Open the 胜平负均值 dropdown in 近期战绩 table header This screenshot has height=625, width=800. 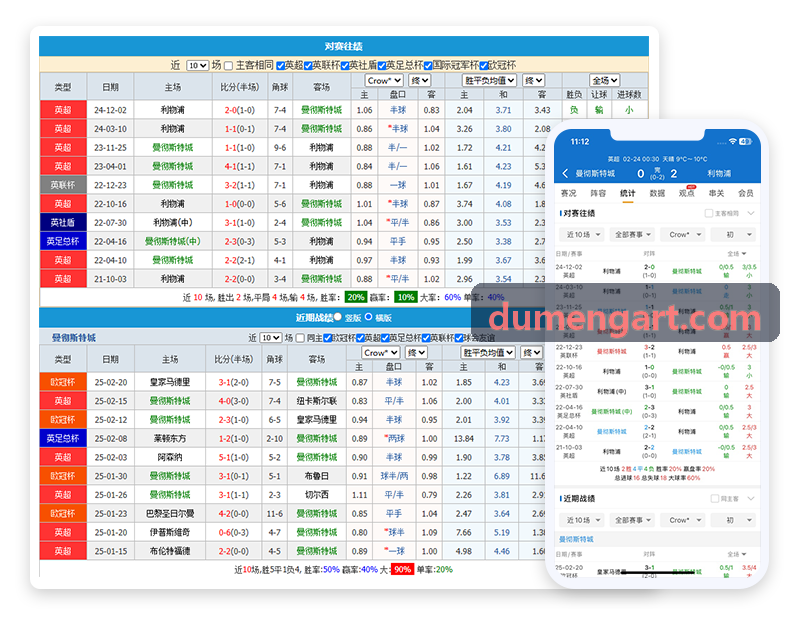tap(487, 353)
